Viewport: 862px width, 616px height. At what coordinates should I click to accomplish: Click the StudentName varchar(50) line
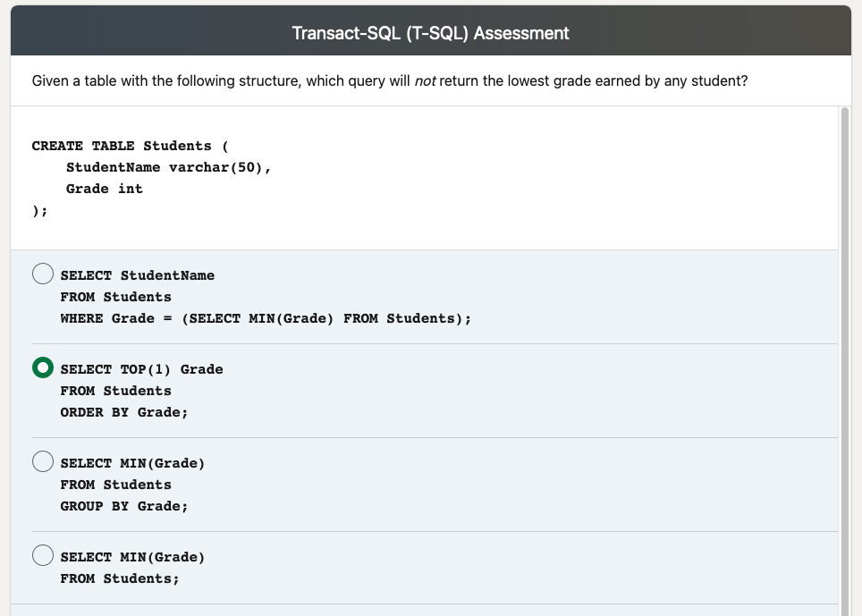(168, 167)
